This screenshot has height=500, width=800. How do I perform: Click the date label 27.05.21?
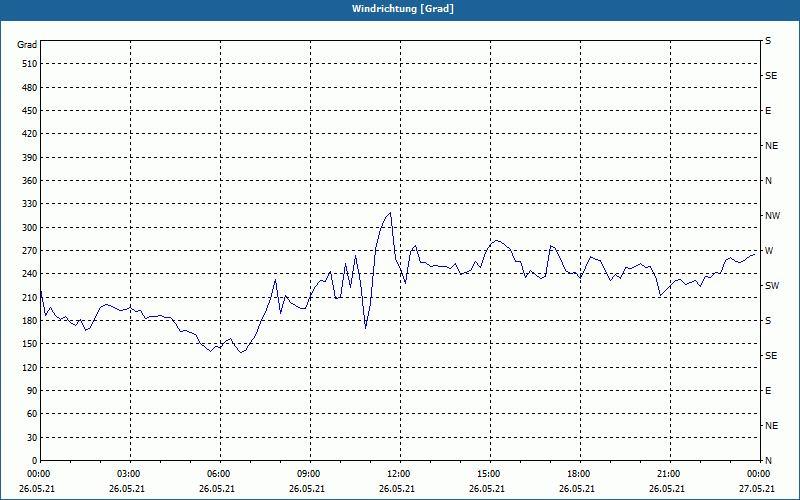(757, 489)
